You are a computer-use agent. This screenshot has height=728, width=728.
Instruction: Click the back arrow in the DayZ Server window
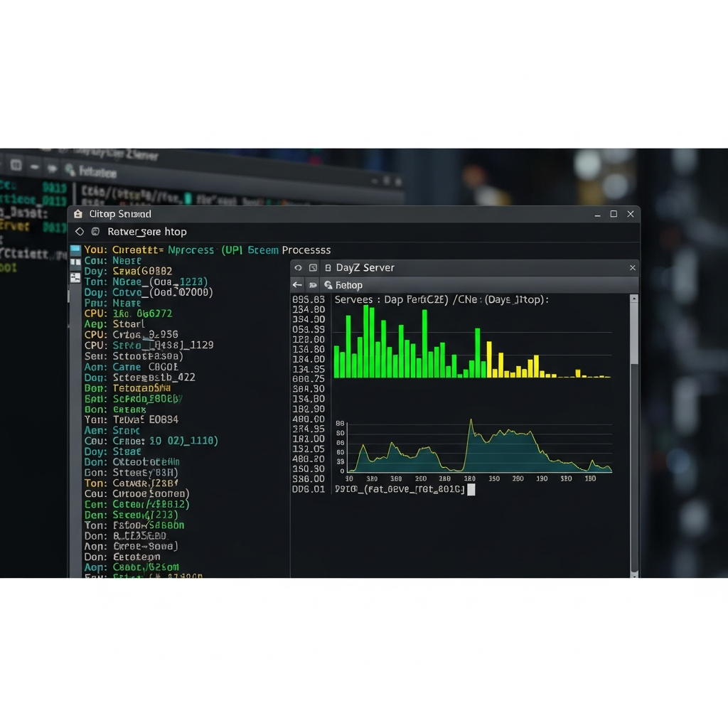pyautogui.click(x=297, y=284)
